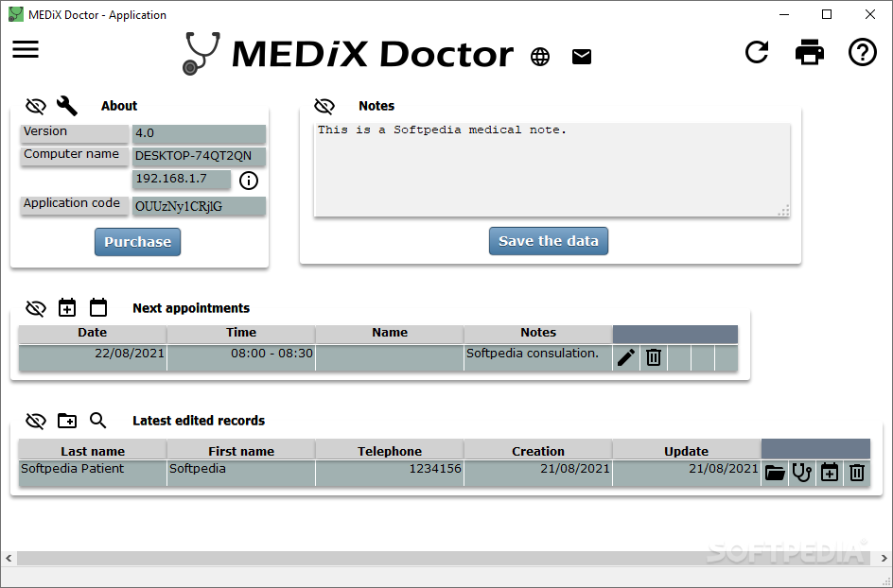
Task: Open the website globe icon
Action: (x=540, y=57)
